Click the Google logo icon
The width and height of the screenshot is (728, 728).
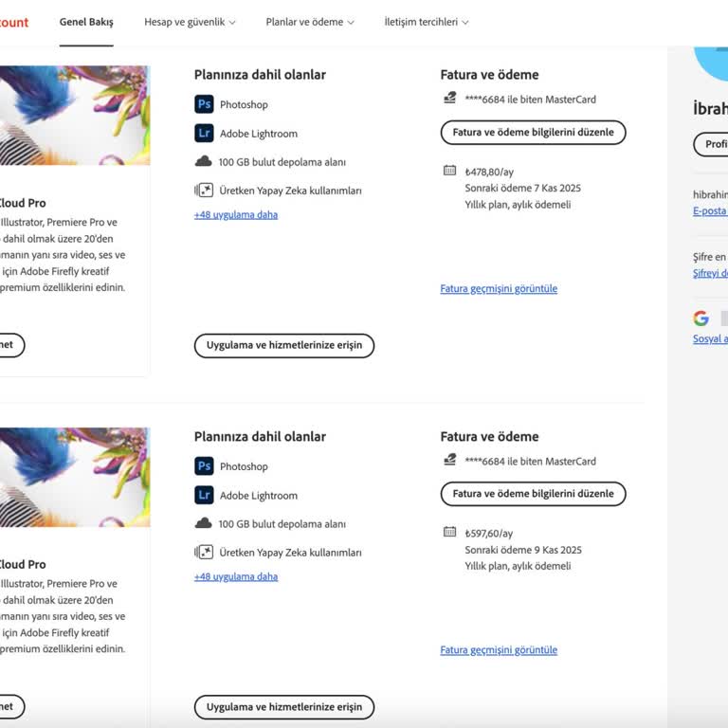pyautogui.click(x=701, y=318)
